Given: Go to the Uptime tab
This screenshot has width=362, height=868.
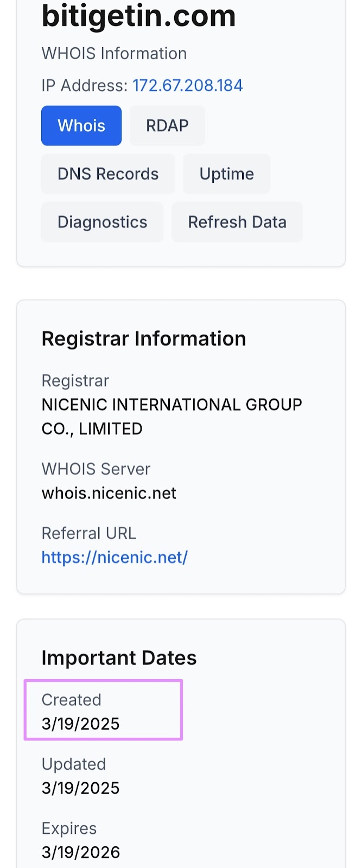Looking at the screenshot, I should tap(226, 174).
